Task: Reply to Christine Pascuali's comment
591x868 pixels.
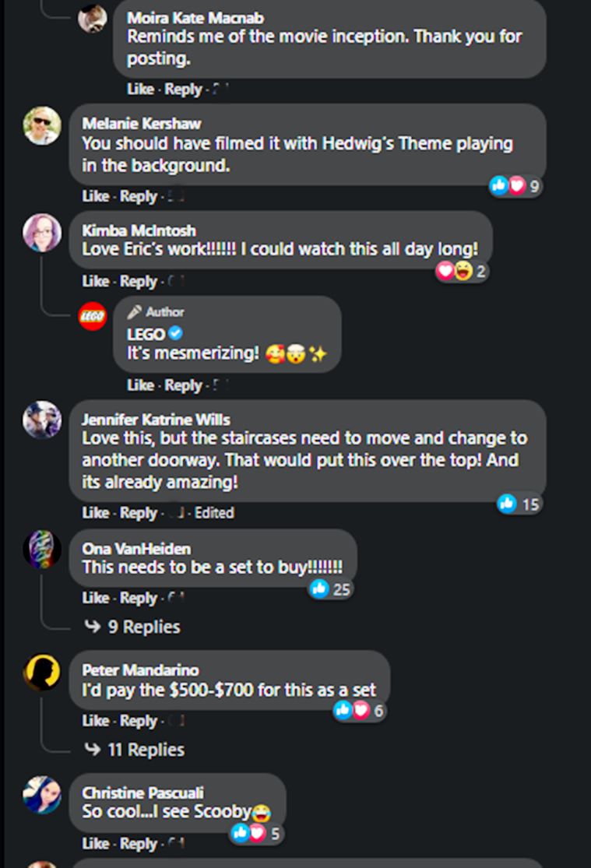Action: tap(139, 844)
